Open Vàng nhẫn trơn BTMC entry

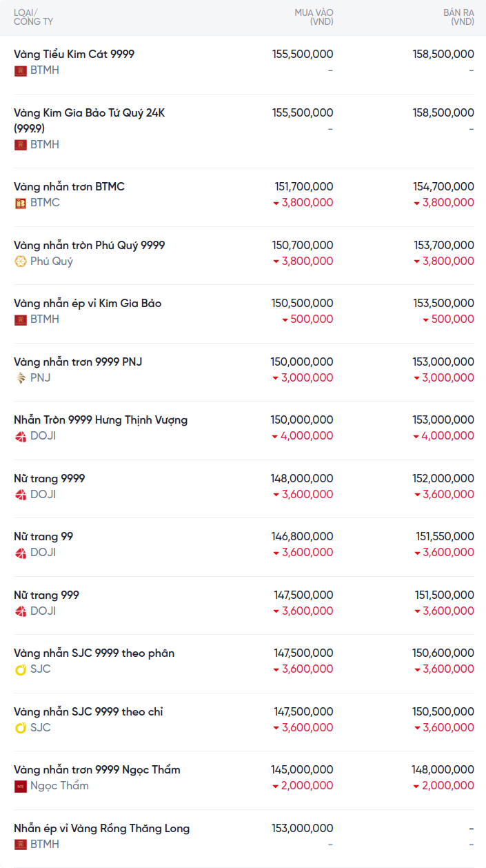point(69,187)
